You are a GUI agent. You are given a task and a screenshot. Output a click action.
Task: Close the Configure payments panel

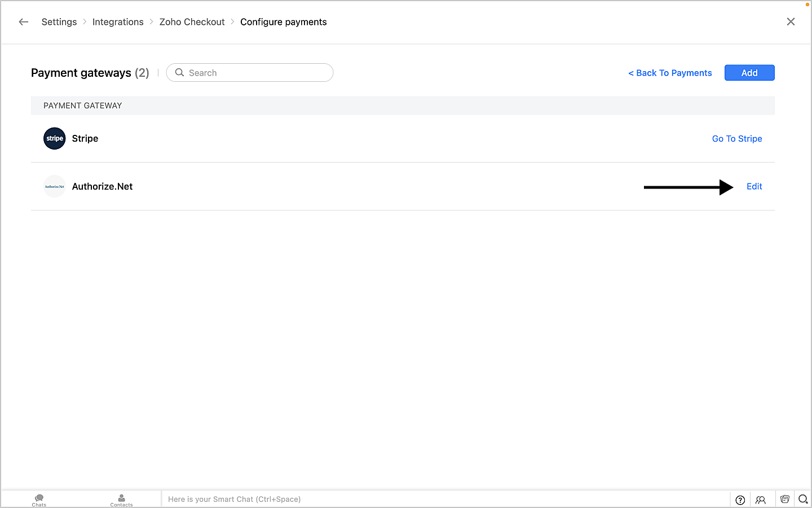[x=791, y=21]
